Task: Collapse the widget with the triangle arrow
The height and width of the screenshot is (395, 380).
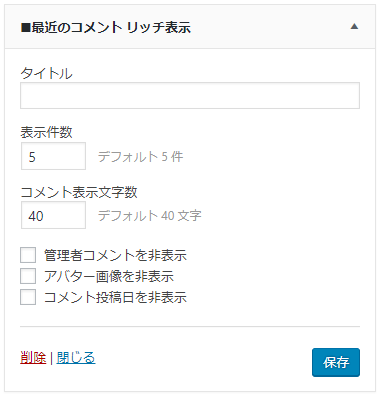Action: tap(354, 27)
